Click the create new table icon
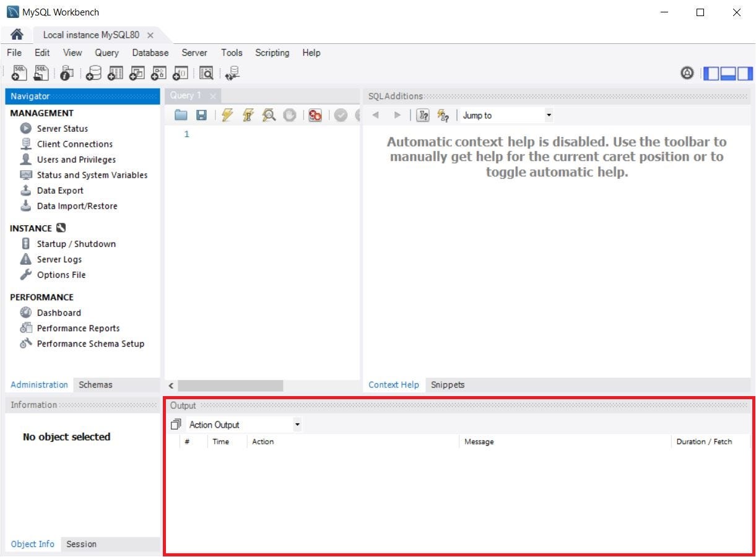 coord(115,73)
